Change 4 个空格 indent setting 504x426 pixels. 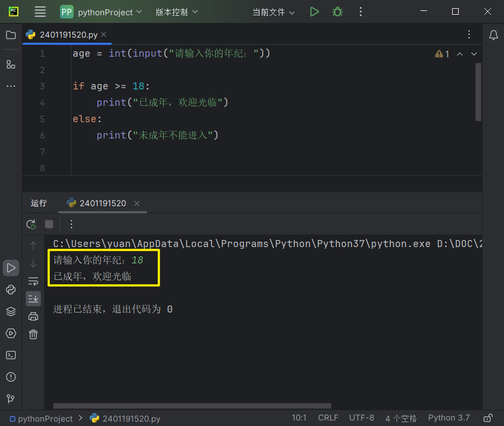pyautogui.click(x=401, y=418)
